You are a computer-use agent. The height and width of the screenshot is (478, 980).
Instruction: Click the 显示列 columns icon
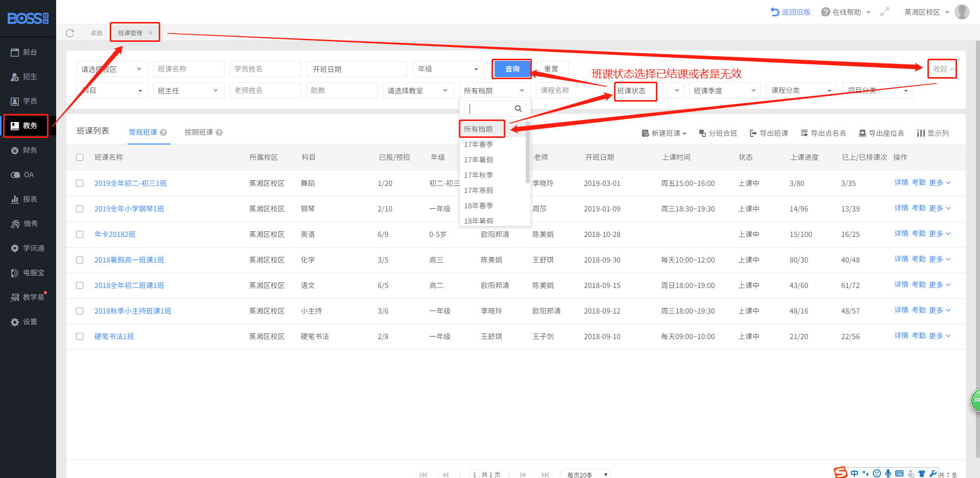[921, 133]
